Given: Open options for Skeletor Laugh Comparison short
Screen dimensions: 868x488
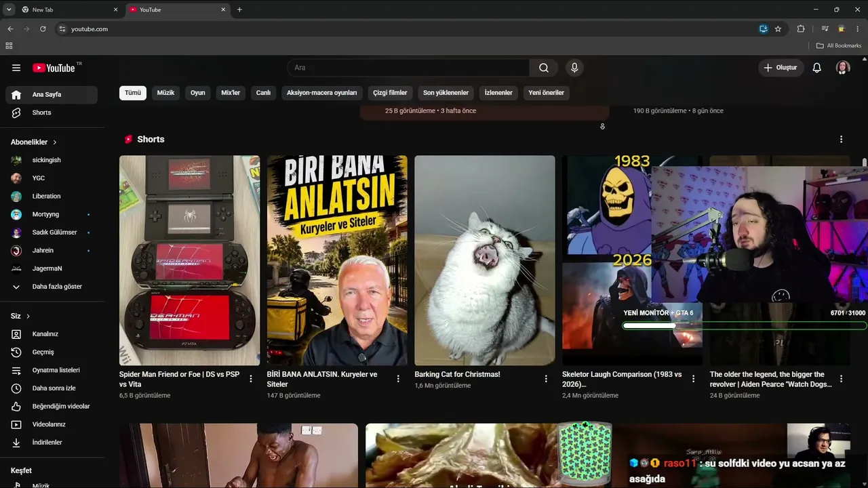Looking at the screenshot, I should [x=693, y=379].
